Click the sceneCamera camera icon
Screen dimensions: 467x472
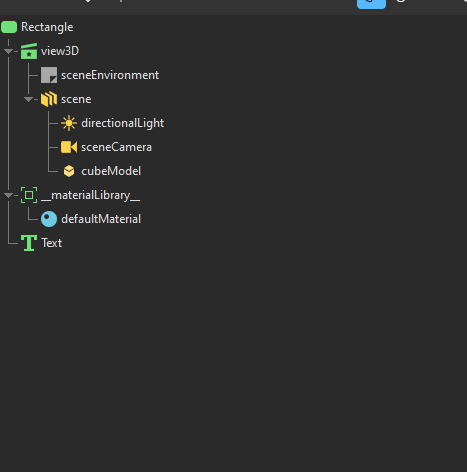click(x=69, y=147)
